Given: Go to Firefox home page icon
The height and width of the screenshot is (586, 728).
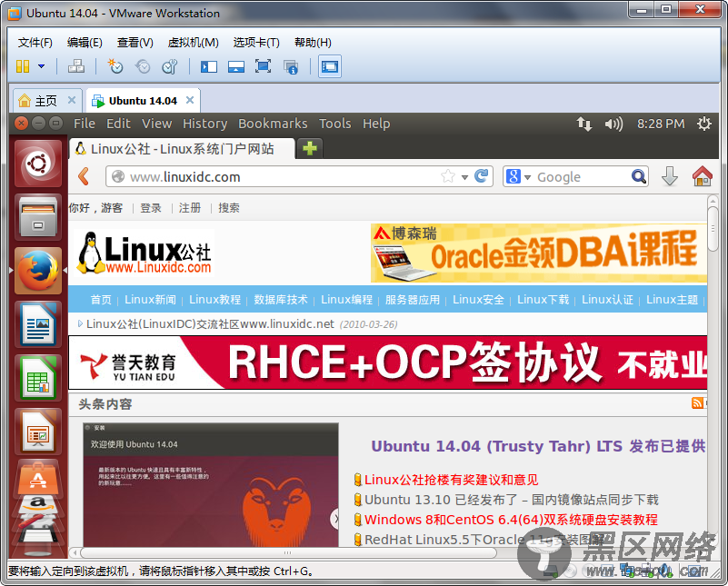Looking at the screenshot, I should click(x=702, y=176).
